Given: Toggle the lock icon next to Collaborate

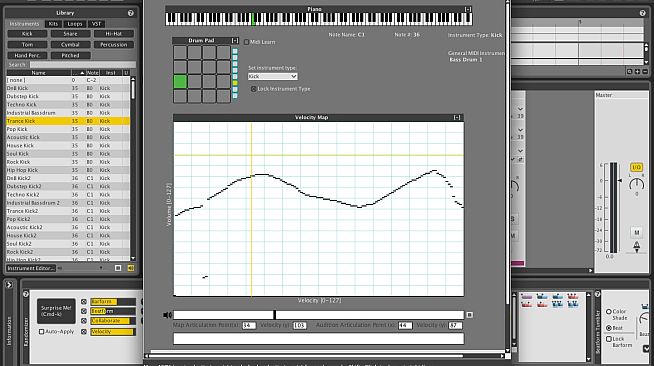Looking at the screenshot, I should (84, 321).
